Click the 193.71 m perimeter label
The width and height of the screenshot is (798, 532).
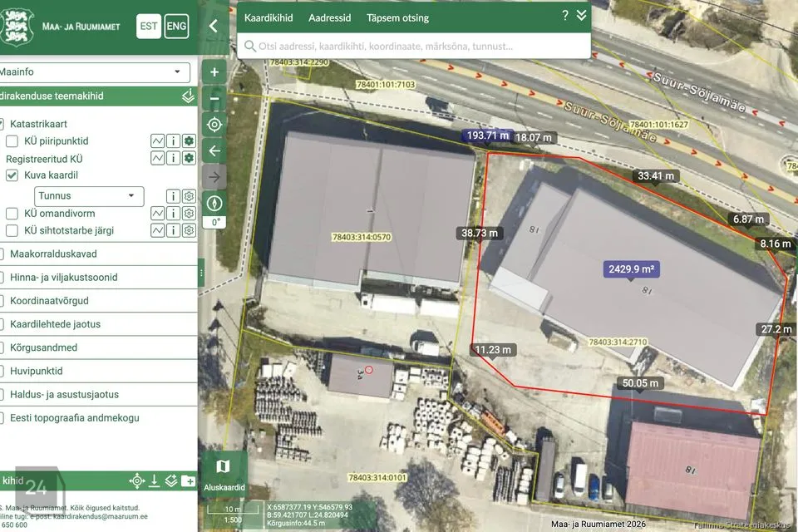(488, 135)
